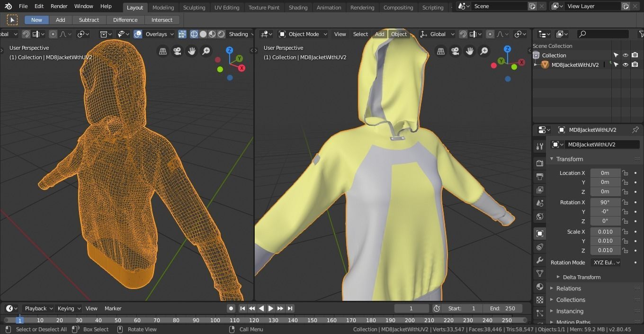Open the File menu

click(x=23, y=6)
